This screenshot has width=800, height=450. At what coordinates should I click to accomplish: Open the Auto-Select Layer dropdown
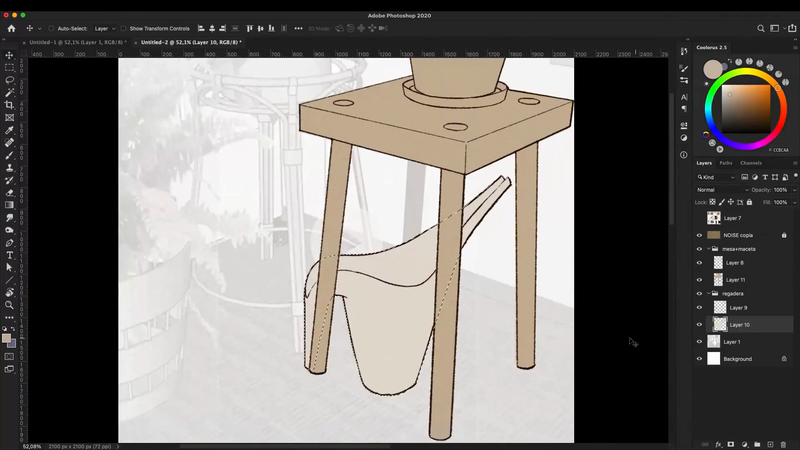(105, 29)
